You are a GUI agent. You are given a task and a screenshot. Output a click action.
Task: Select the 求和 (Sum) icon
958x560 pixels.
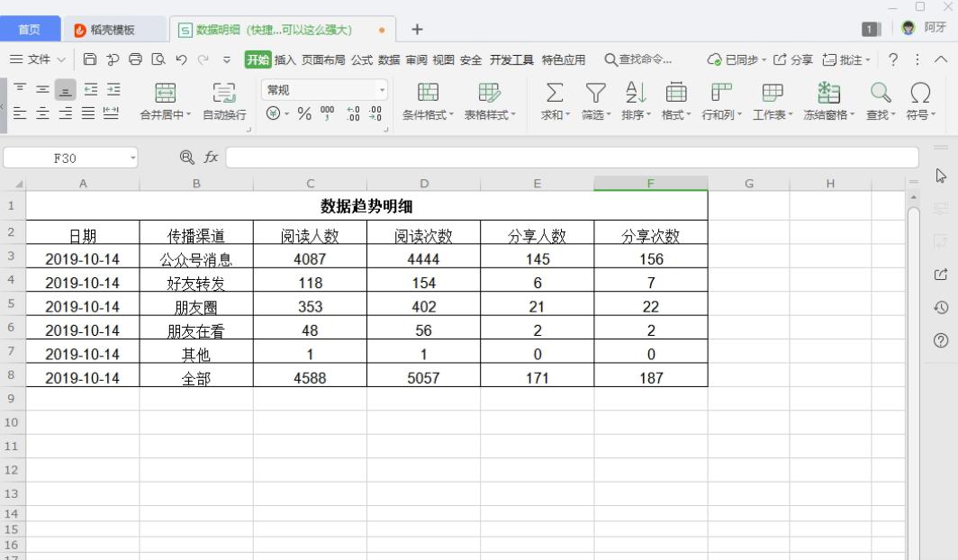tap(554, 95)
